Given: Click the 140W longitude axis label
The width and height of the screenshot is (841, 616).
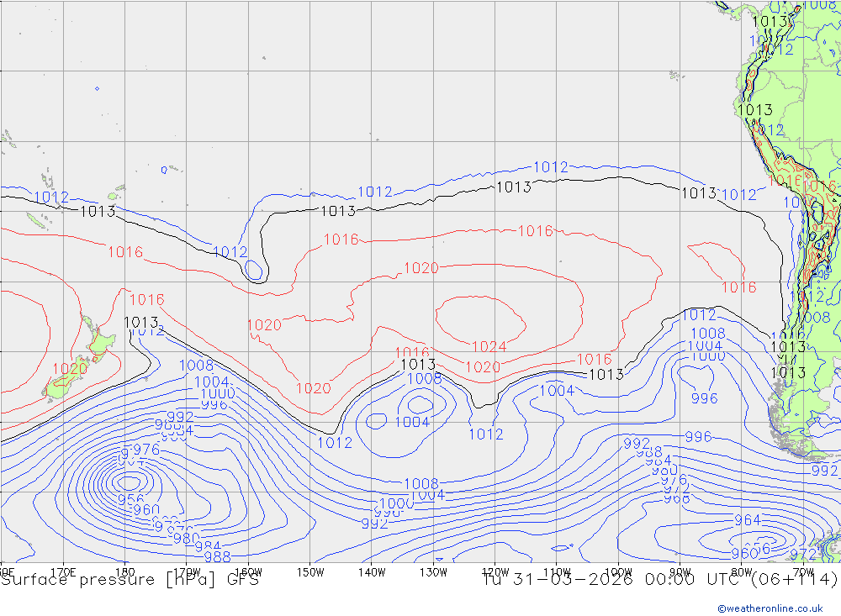Looking at the screenshot, I should [371, 571].
